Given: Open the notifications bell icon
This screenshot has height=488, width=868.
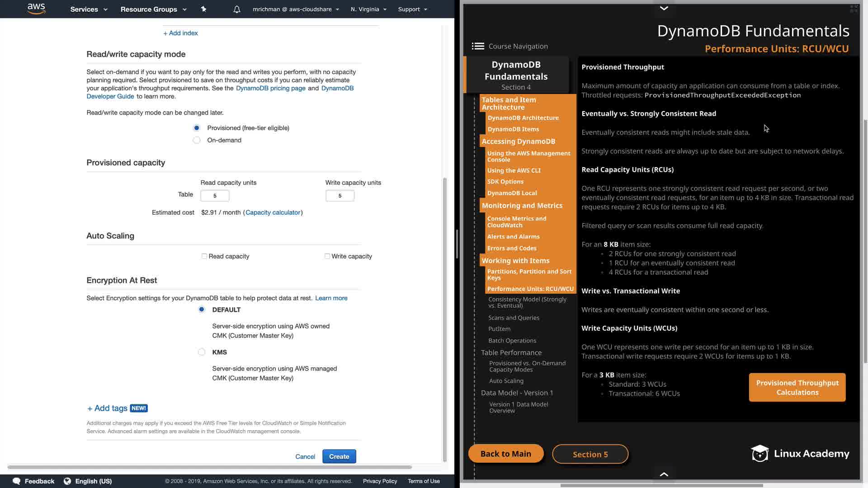Looking at the screenshot, I should click(x=237, y=9).
